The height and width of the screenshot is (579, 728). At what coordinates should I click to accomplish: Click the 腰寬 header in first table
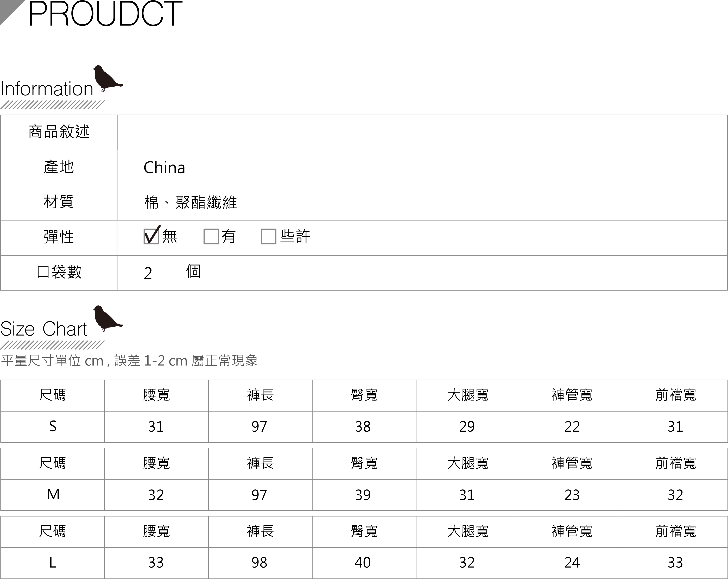tap(156, 395)
